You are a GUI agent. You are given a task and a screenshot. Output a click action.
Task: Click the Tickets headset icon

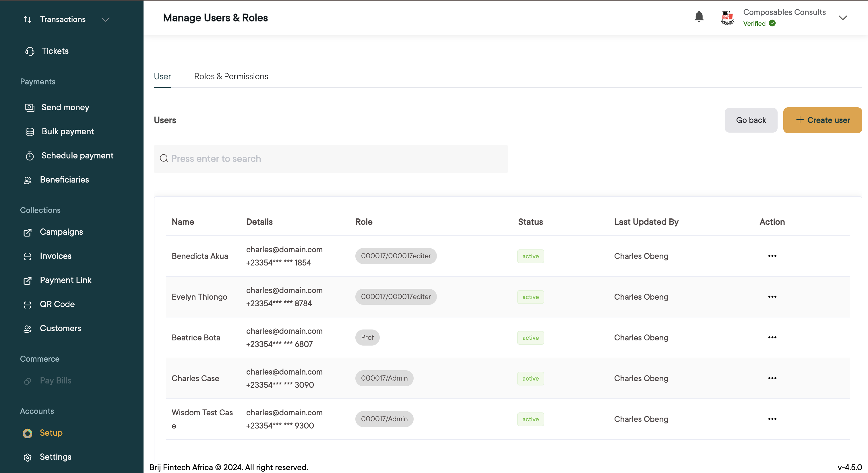pos(30,51)
